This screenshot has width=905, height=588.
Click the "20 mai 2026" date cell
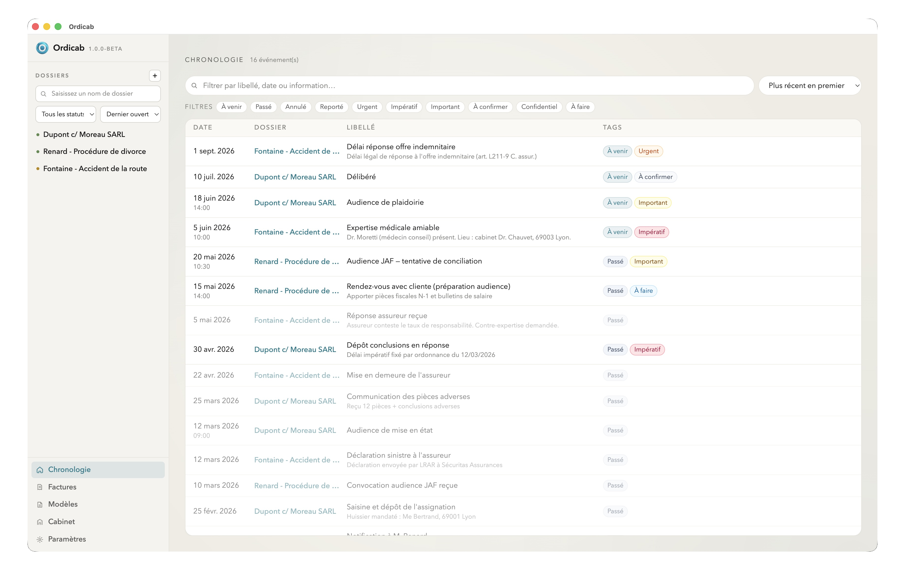[214, 257]
